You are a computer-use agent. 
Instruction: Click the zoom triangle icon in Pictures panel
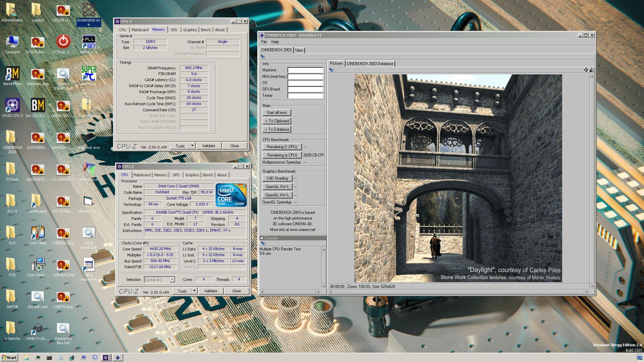(592, 70)
